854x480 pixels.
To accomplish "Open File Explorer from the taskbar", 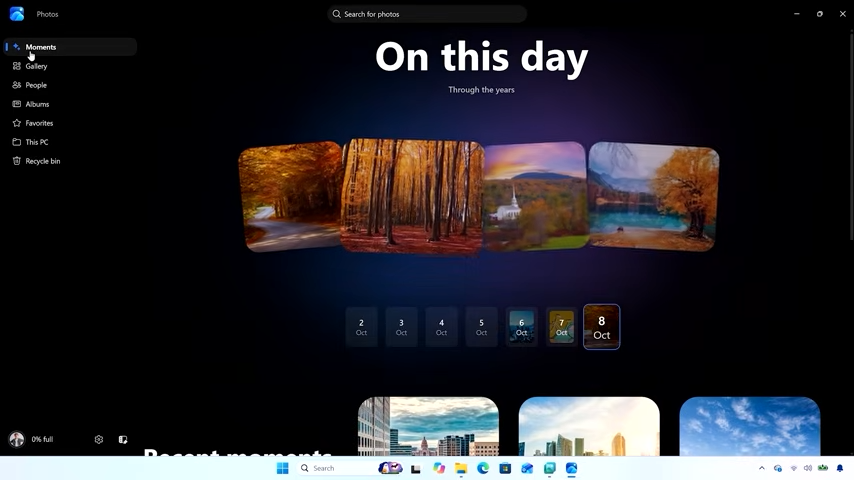I will click(461, 468).
